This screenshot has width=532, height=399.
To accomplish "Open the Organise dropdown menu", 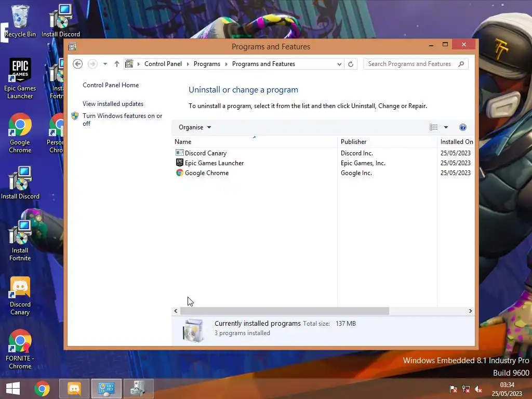I will (x=195, y=127).
